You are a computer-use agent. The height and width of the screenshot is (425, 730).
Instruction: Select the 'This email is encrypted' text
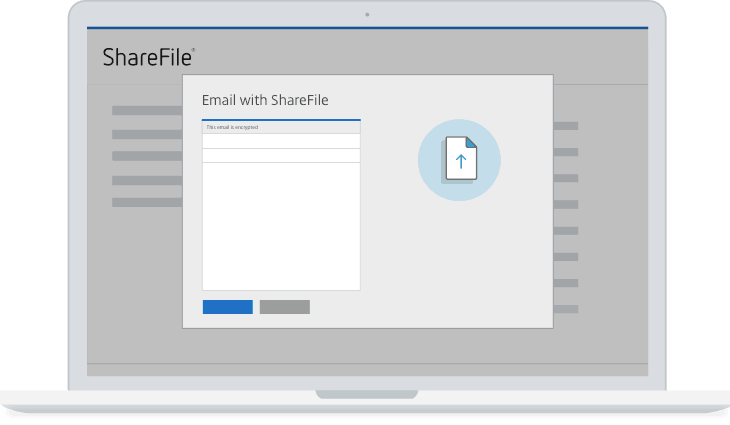[232, 127]
